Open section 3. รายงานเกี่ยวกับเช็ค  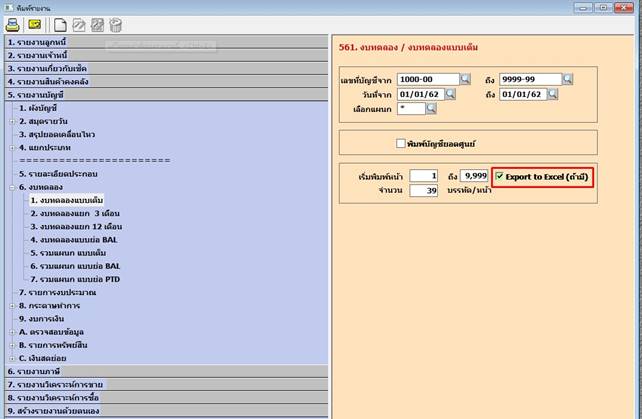point(166,68)
